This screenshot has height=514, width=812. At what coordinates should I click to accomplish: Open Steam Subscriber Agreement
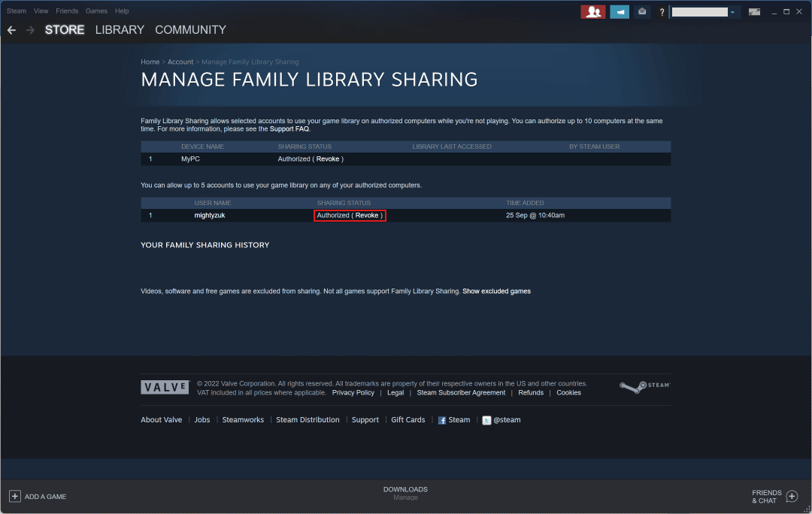(461, 393)
